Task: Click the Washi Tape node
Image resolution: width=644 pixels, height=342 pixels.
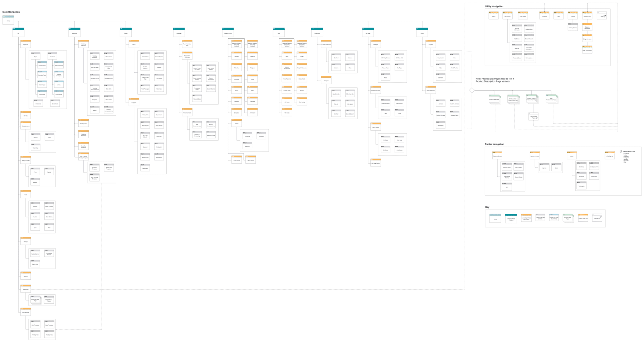Action: pyautogui.click(x=35, y=147)
